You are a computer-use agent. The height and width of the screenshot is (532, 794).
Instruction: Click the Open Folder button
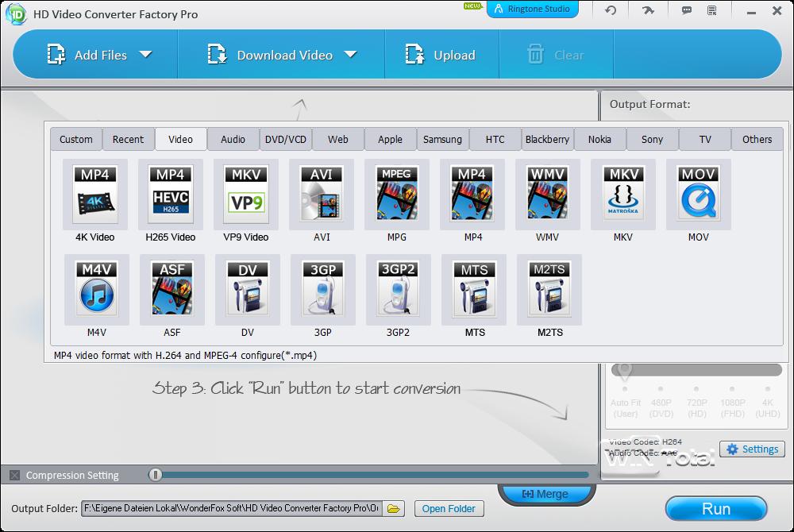point(449,509)
